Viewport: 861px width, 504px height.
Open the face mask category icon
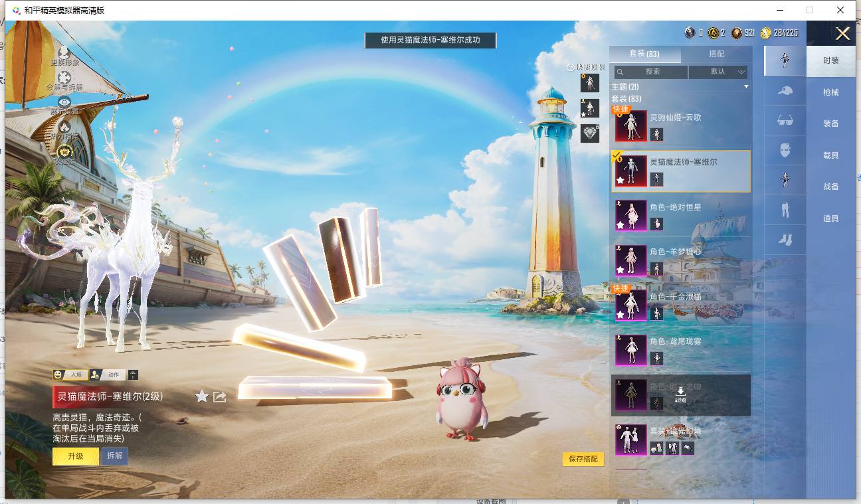pos(785,150)
